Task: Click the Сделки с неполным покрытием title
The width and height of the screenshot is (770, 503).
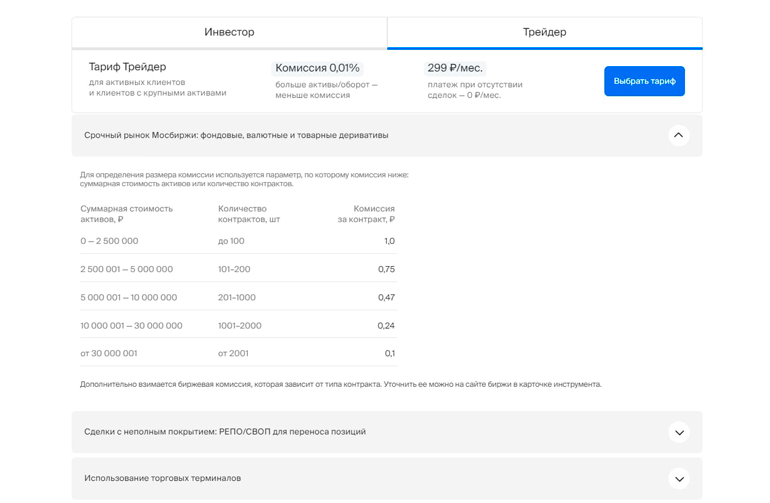Action: (225, 432)
